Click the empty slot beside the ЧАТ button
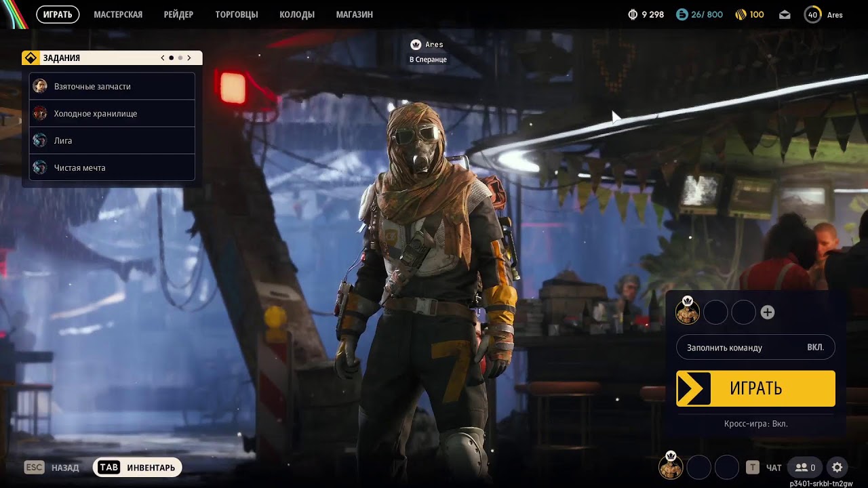Screen dimensions: 868x488 point(727,468)
